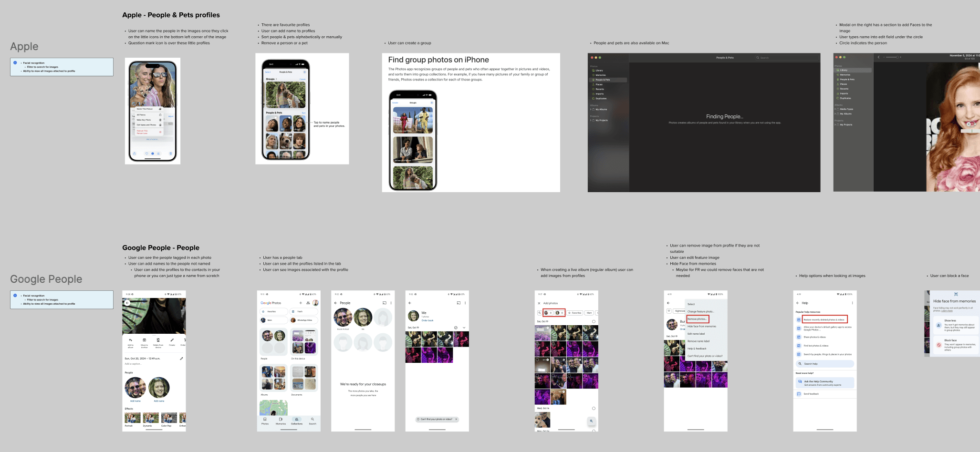
Task: Open Collections tab in Google Photos bottom bar
Action: 297,421
